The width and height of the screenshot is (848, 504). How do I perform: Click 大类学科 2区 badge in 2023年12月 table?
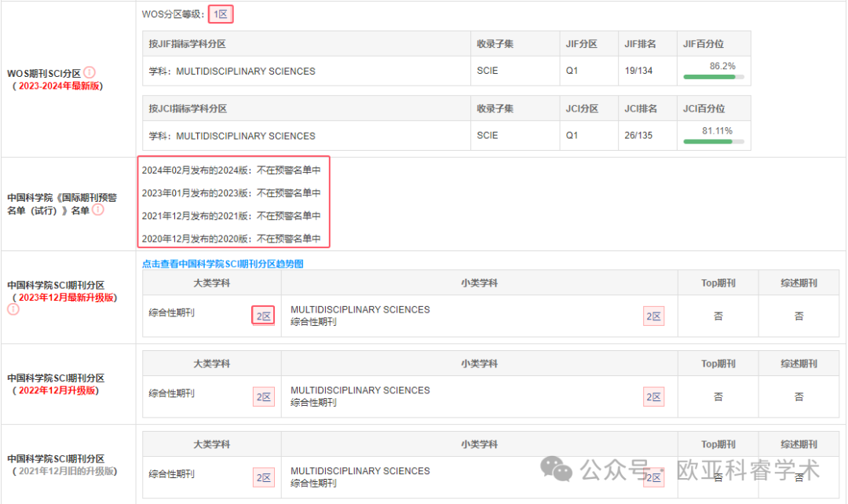tap(263, 316)
